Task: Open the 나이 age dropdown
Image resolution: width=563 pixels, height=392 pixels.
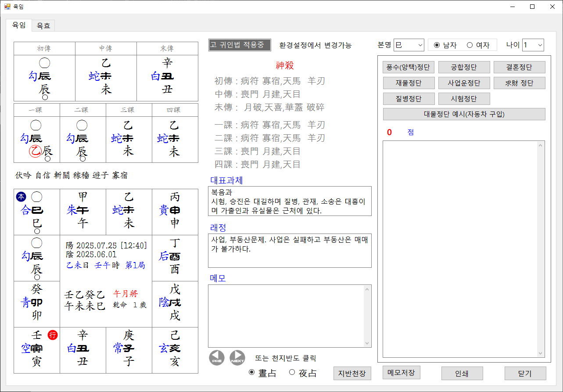Action: (x=533, y=45)
